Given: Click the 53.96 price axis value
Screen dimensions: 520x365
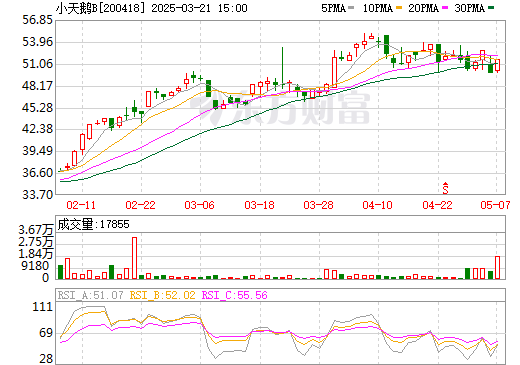Looking at the screenshot, I should [37, 42].
